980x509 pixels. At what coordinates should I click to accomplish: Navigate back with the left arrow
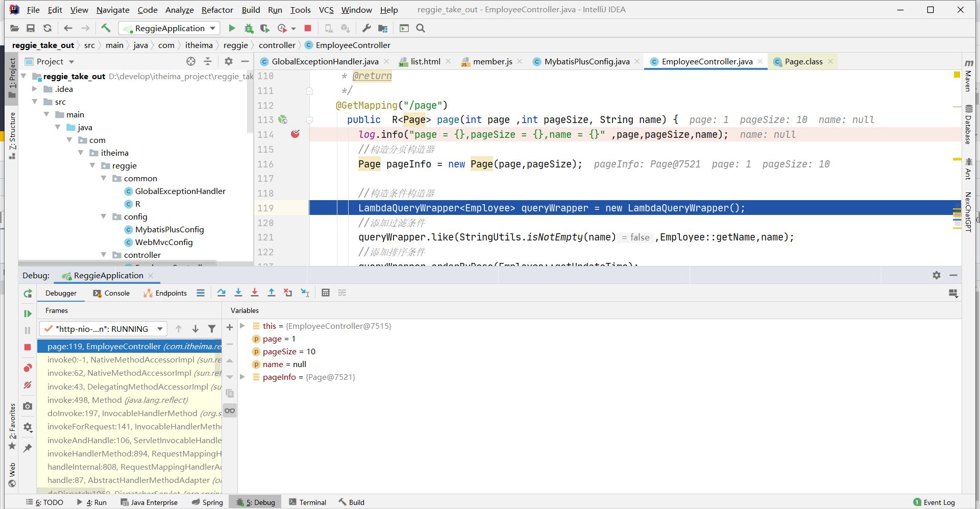[68, 28]
